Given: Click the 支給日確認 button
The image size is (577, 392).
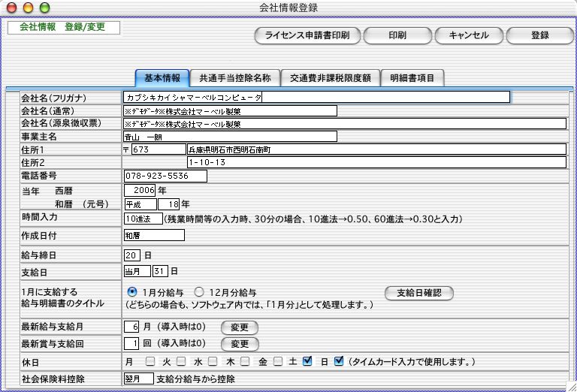Looking at the screenshot, I should pyautogui.click(x=418, y=292).
